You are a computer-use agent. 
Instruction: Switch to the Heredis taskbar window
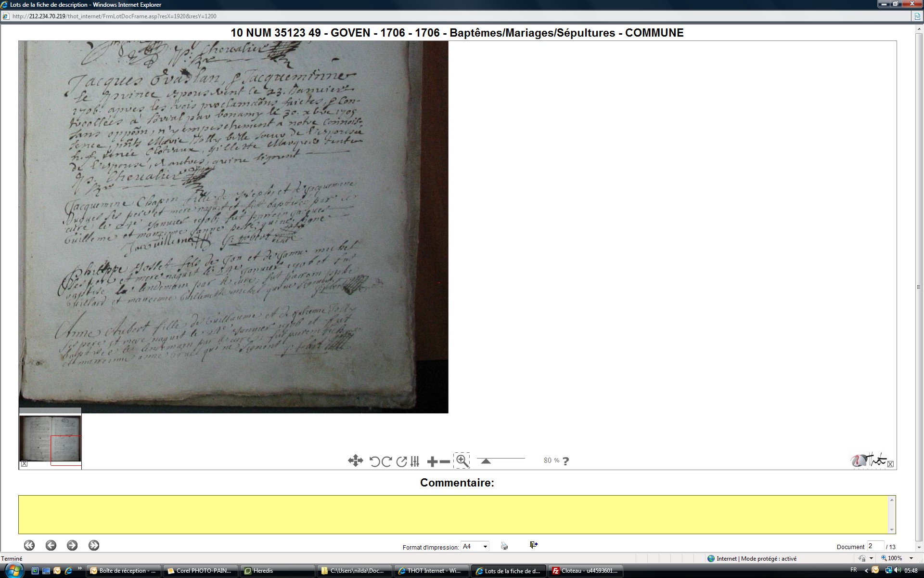coord(278,571)
